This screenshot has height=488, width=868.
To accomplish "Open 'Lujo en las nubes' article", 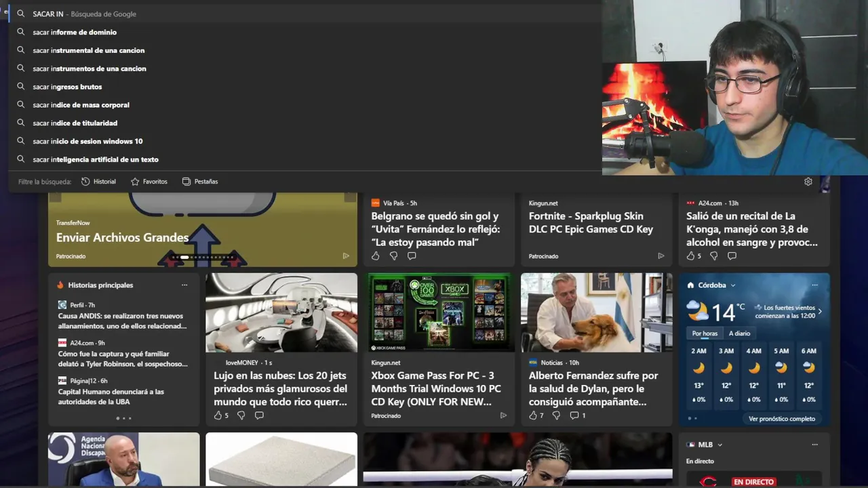I will (280, 389).
